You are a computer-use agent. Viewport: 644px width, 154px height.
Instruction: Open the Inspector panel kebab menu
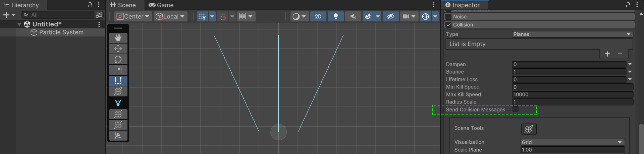(x=637, y=5)
